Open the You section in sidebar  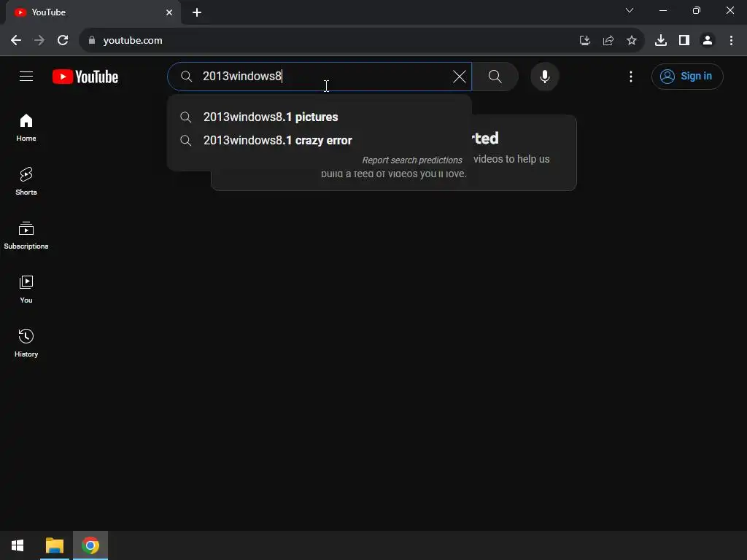pos(26,289)
